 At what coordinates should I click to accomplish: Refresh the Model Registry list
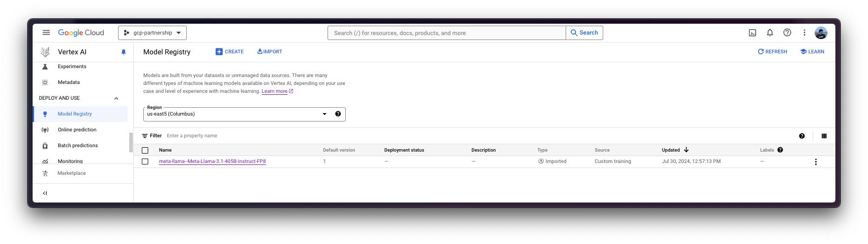point(773,52)
